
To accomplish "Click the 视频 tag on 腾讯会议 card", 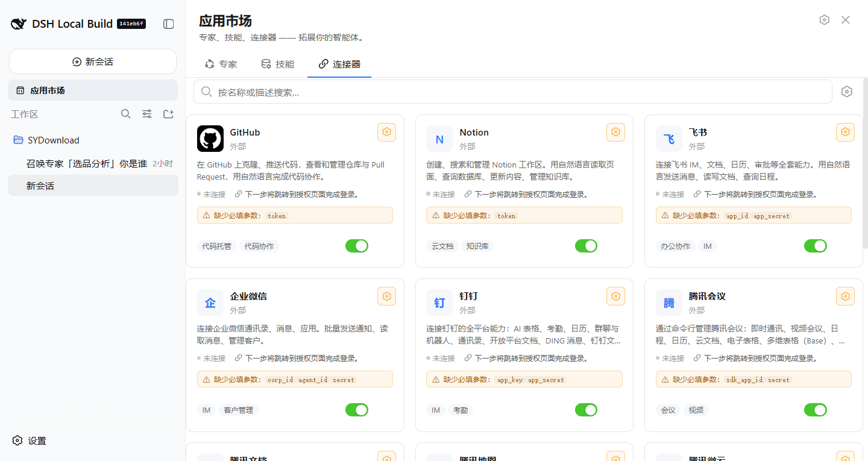I will point(696,410).
